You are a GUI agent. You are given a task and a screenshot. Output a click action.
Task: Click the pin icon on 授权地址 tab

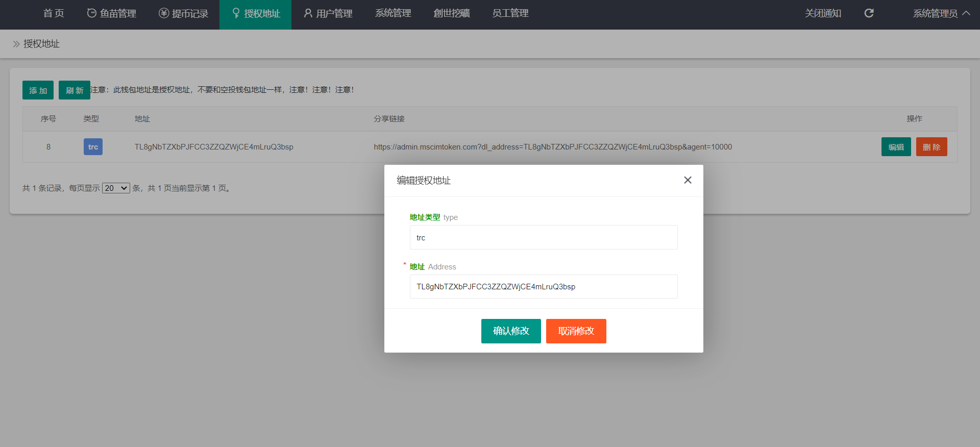point(236,13)
